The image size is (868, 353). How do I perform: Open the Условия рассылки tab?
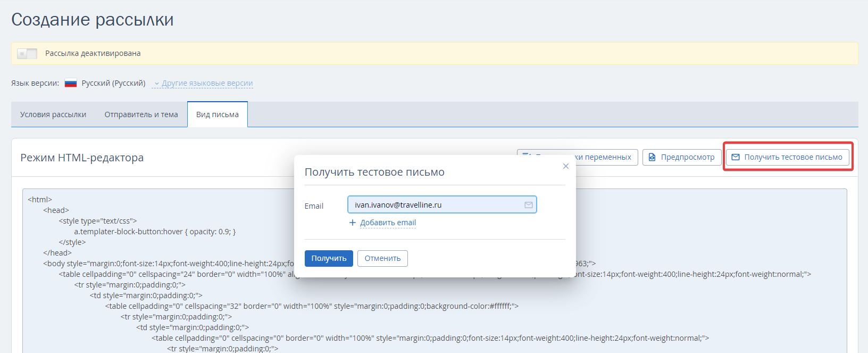53,114
